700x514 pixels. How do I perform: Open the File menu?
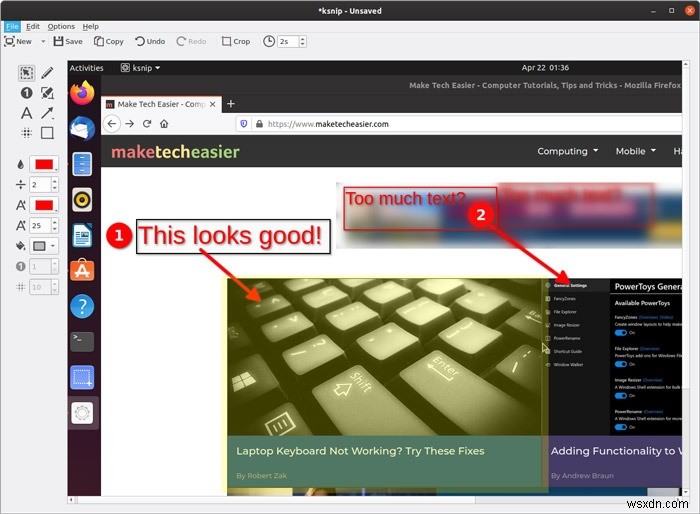point(12,26)
